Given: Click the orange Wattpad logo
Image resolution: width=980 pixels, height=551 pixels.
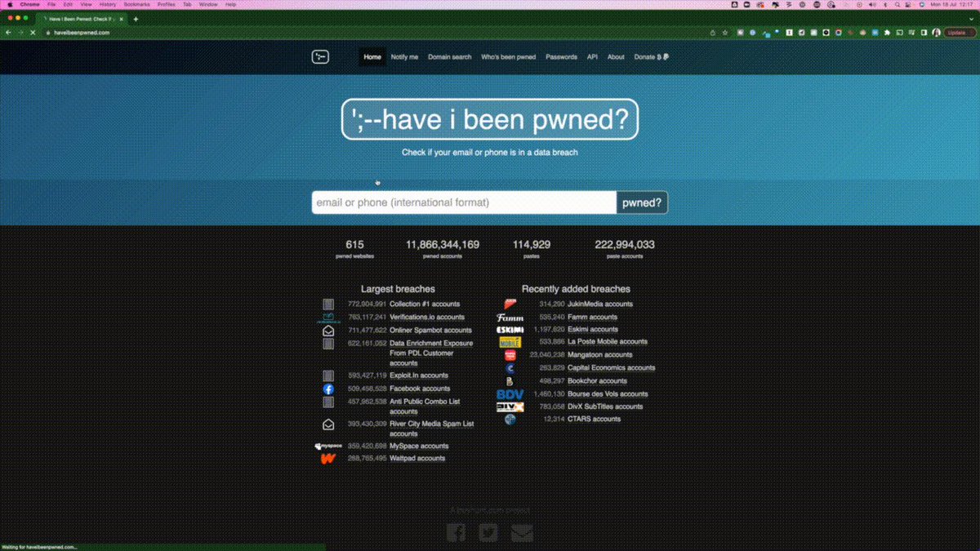Looking at the screenshot, I should coord(327,459).
